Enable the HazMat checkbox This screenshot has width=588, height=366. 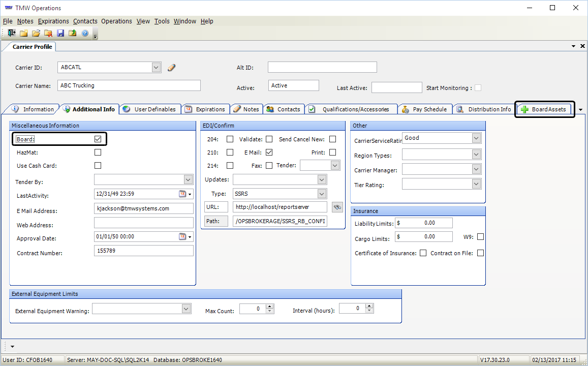point(98,151)
